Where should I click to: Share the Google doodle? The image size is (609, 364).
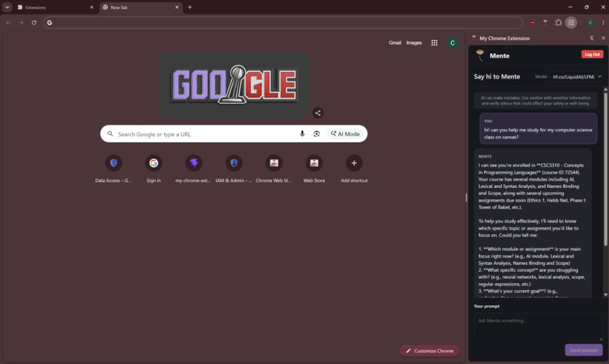click(x=317, y=113)
